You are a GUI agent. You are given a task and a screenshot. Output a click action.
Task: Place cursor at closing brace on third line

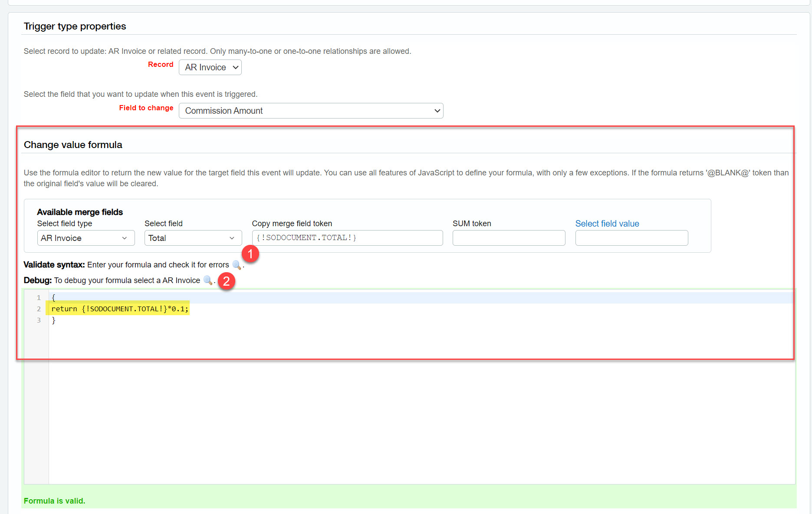54,320
